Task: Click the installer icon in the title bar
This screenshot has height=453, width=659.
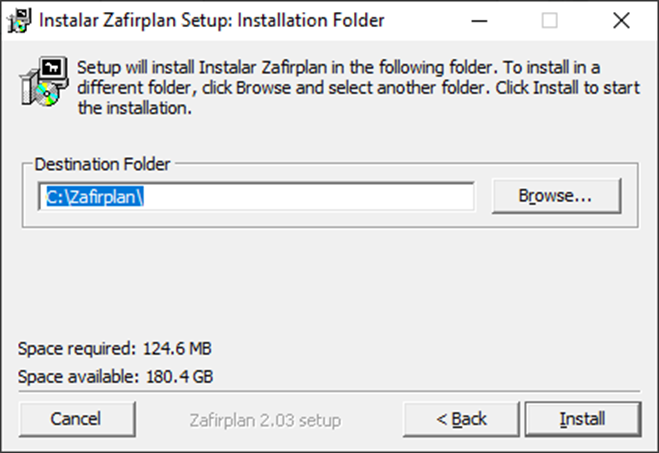Action: (x=19, y=20)
